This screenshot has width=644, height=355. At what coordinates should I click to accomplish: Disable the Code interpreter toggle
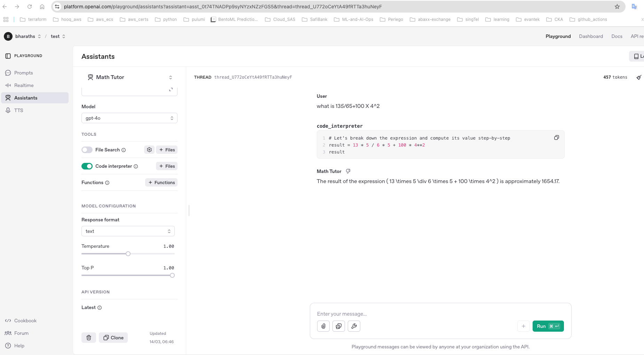87,166
